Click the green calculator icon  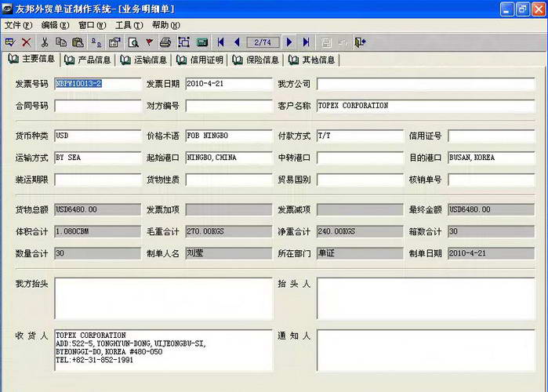tap(202, 42)
